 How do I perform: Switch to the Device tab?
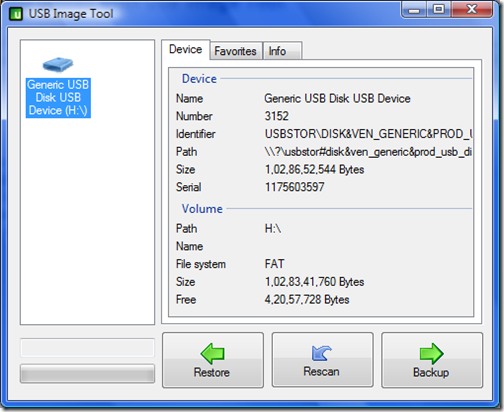click(186, 49)
